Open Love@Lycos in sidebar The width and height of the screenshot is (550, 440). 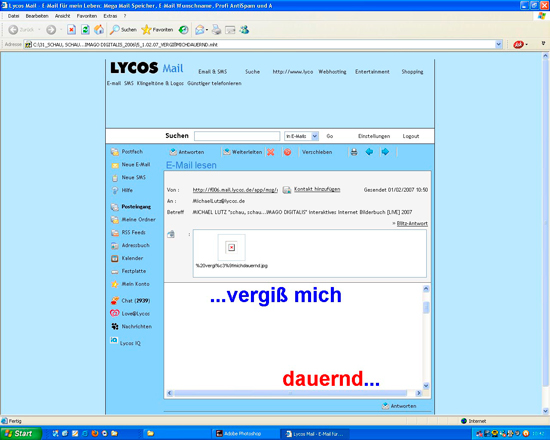click(x=130, y=313)
